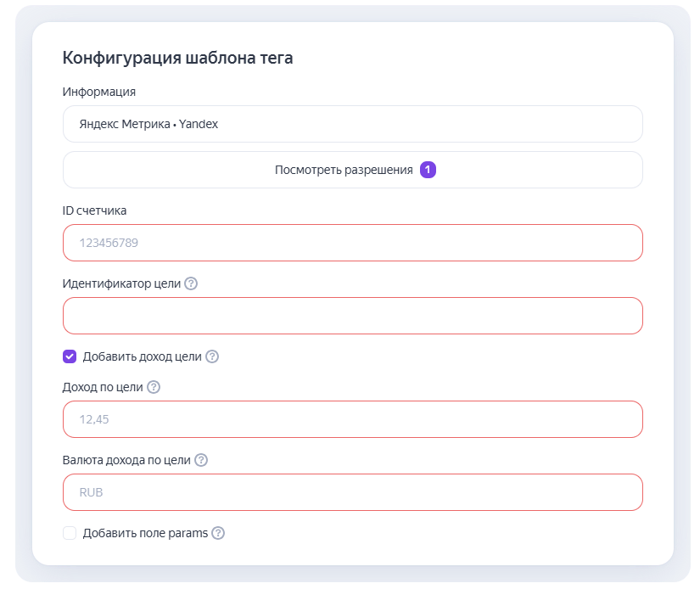The height and width of the screenshot is (589, 700).
Task: Click the Информация section label
Action: click(99, 92)
